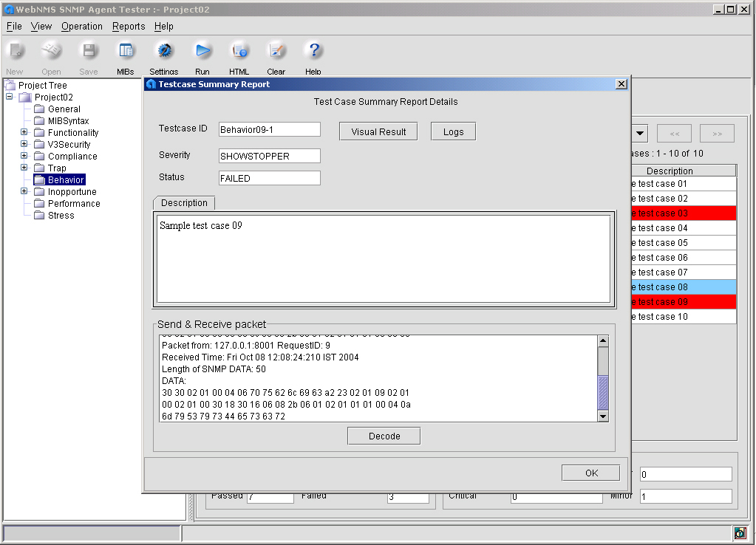Viewport: 756px width, 545px height.
Task: Select the Stress tree item
Action: 61,216
